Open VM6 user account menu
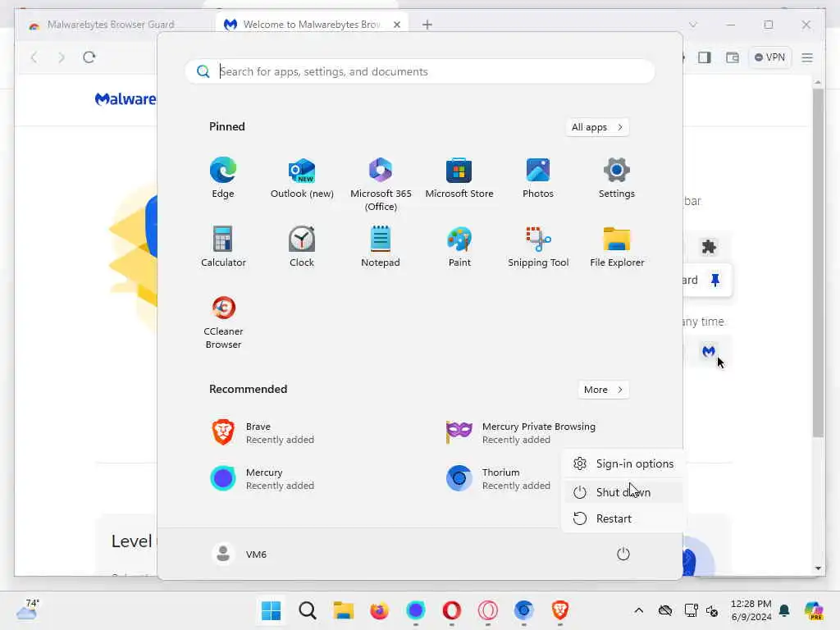 pyautogui.click(x=239, y=554)
